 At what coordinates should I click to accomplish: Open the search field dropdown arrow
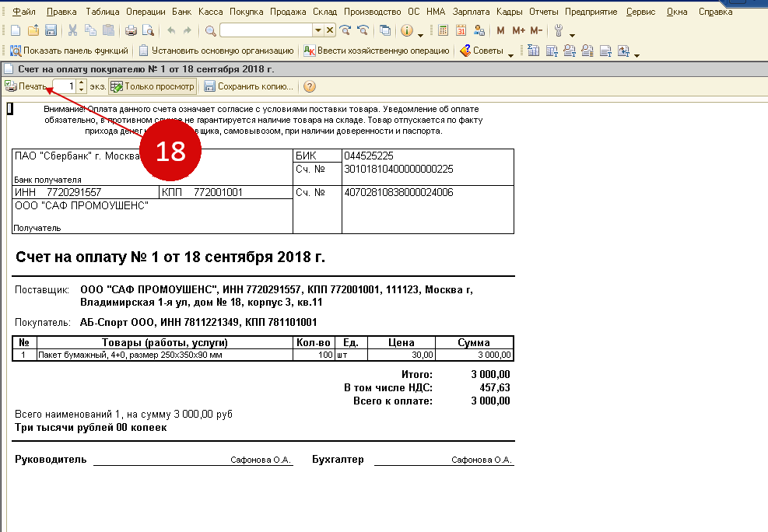pos(318,30)
